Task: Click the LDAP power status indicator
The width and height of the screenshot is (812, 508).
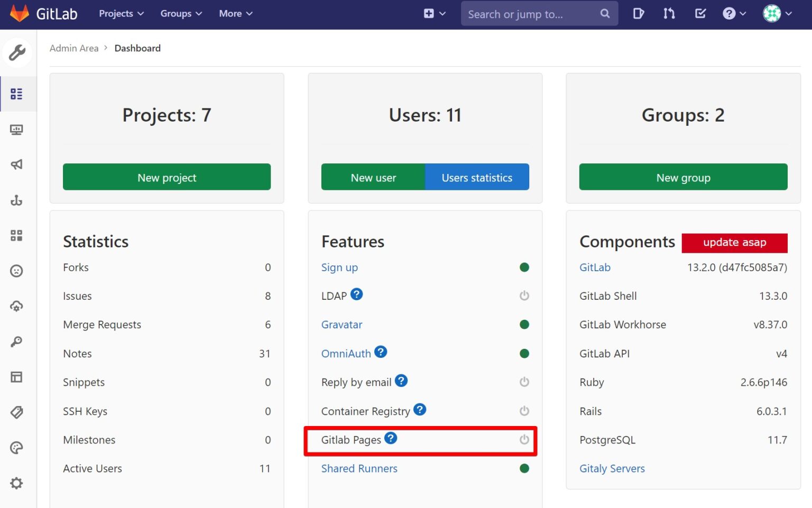Action: point(524,295)
